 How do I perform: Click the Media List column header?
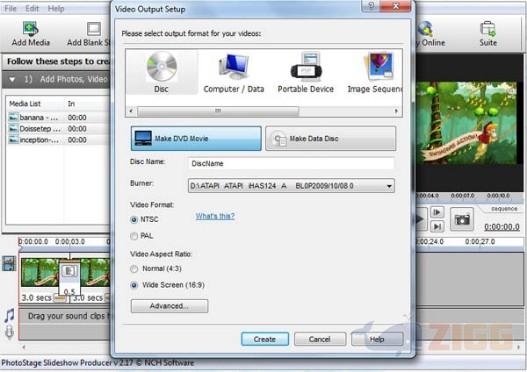click(x=25, y=104)
